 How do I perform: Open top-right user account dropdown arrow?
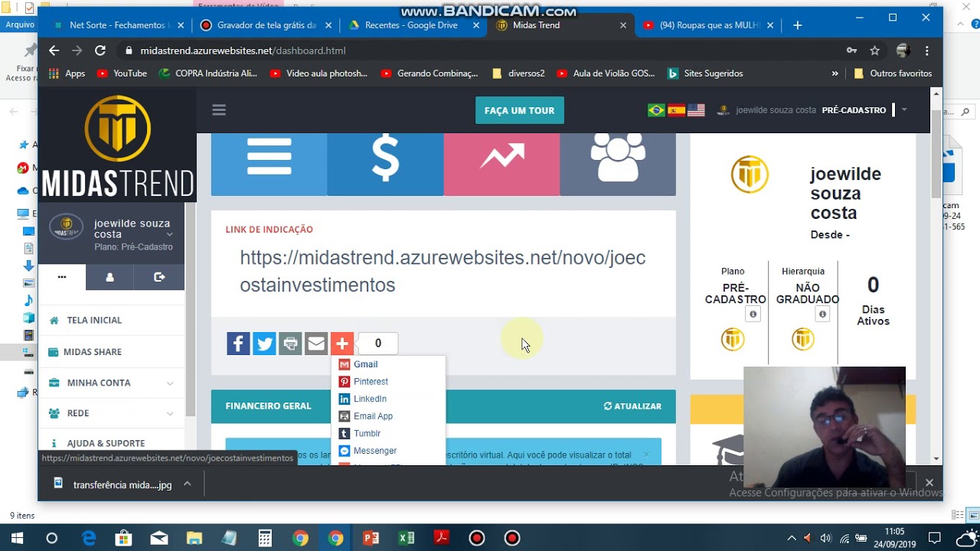[903, 110]
